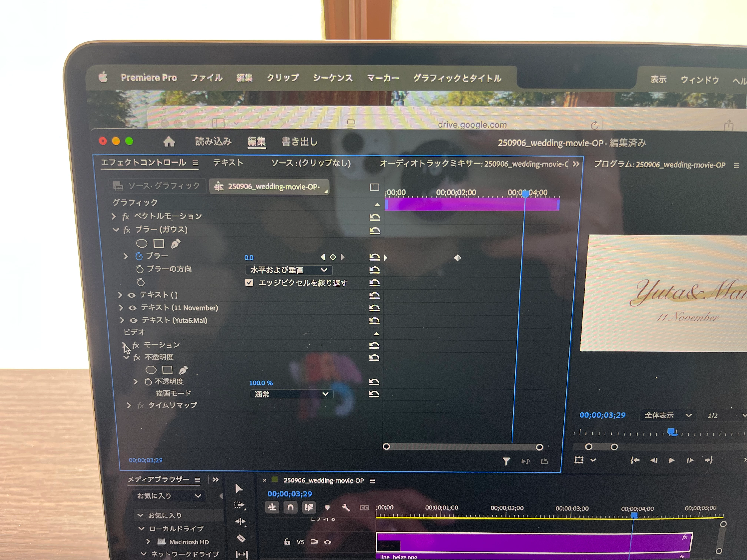Hide the テキスト (Yuta&Mai) layer eye
747x560 pixels.
[134, 320]
